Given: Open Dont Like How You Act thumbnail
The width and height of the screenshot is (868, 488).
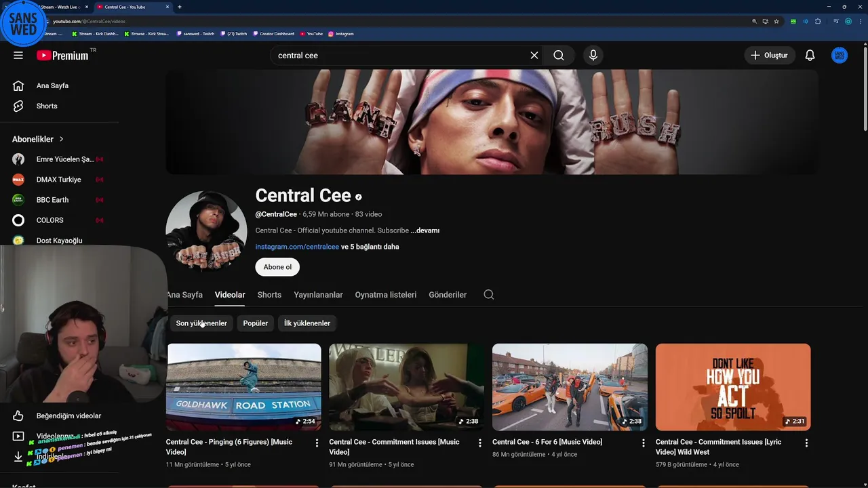Looking at the screenshot, I should (x=733, y=387).
